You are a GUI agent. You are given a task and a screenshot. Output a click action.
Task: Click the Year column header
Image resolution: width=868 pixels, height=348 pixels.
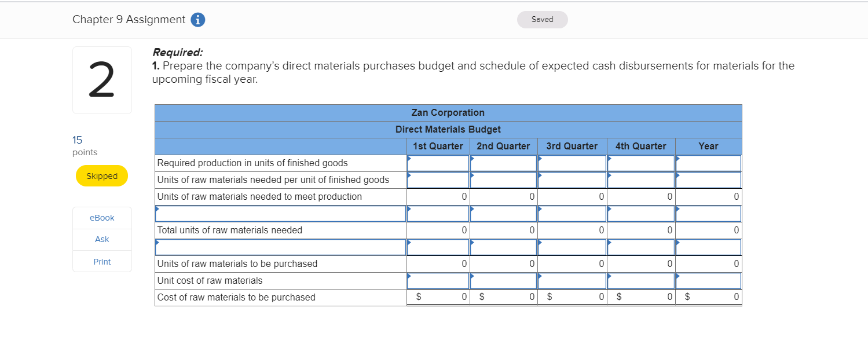(x=708, y=146)
